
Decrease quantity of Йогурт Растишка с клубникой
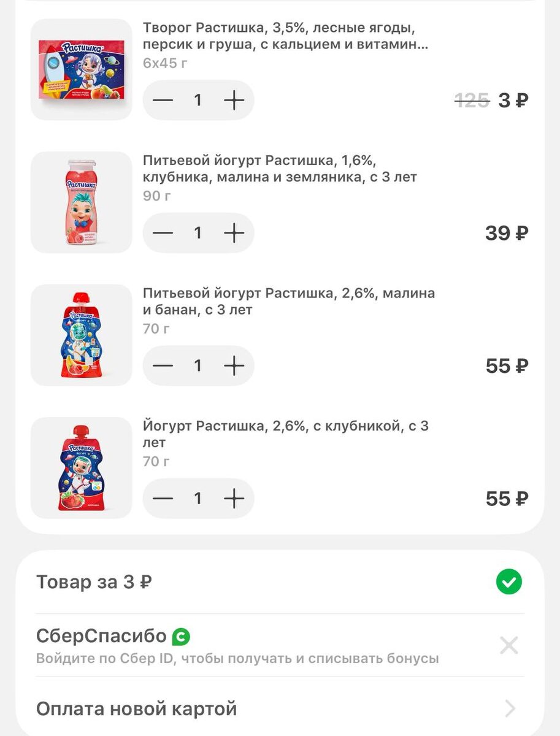click(x=163, y=499)
